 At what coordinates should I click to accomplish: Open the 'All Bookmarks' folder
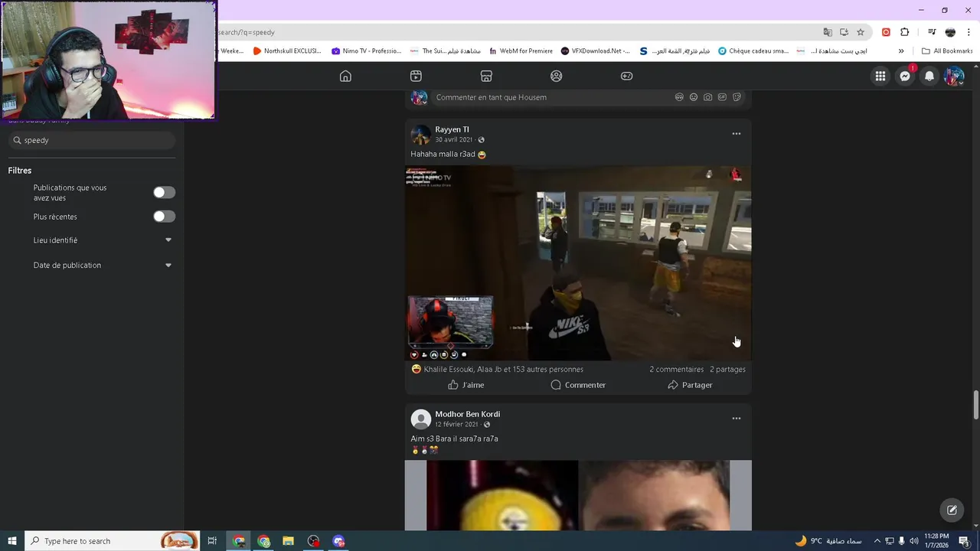(x=947, y=51)
